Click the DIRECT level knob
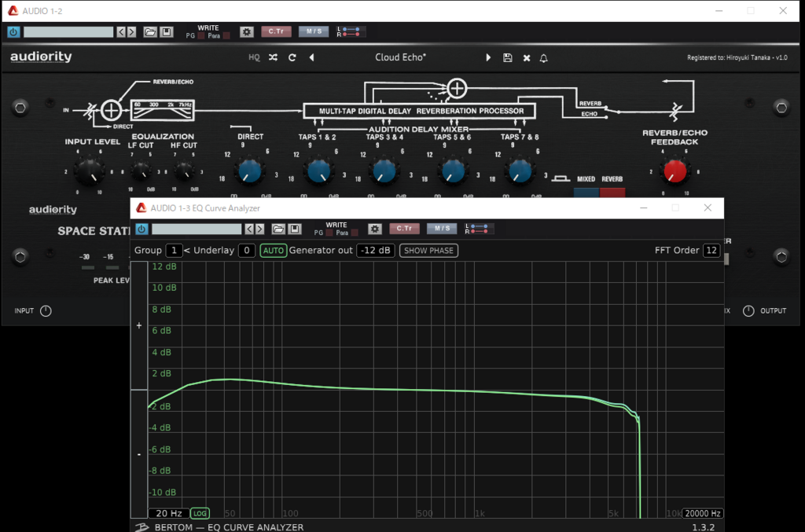This screenshot has height=532, width=805. click(251, 171)
